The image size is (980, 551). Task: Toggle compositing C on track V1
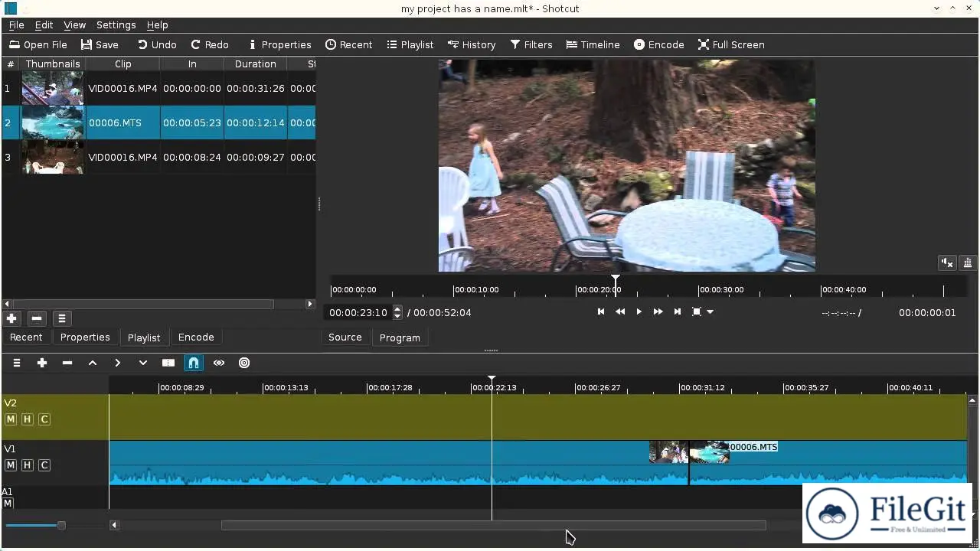[44, 465]
